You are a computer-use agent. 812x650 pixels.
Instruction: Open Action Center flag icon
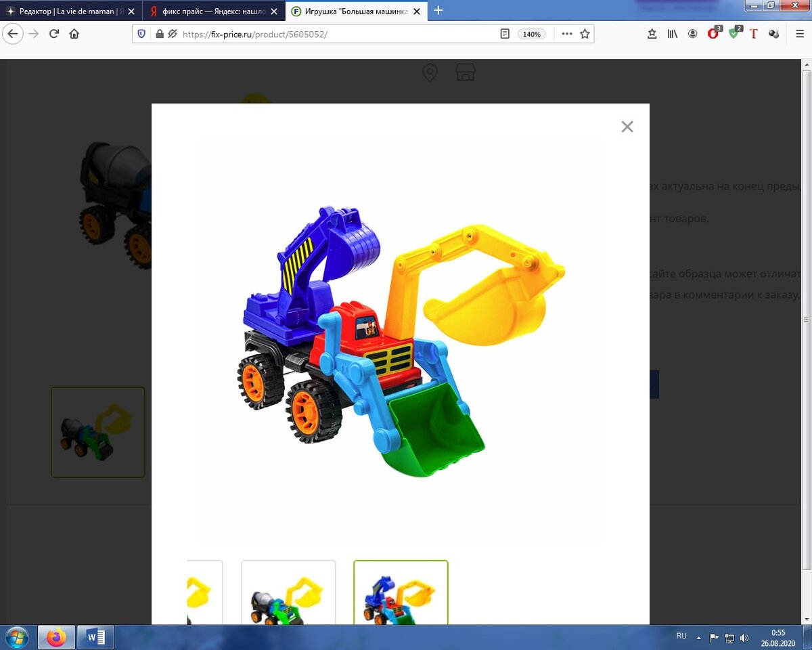pos(714,638)
